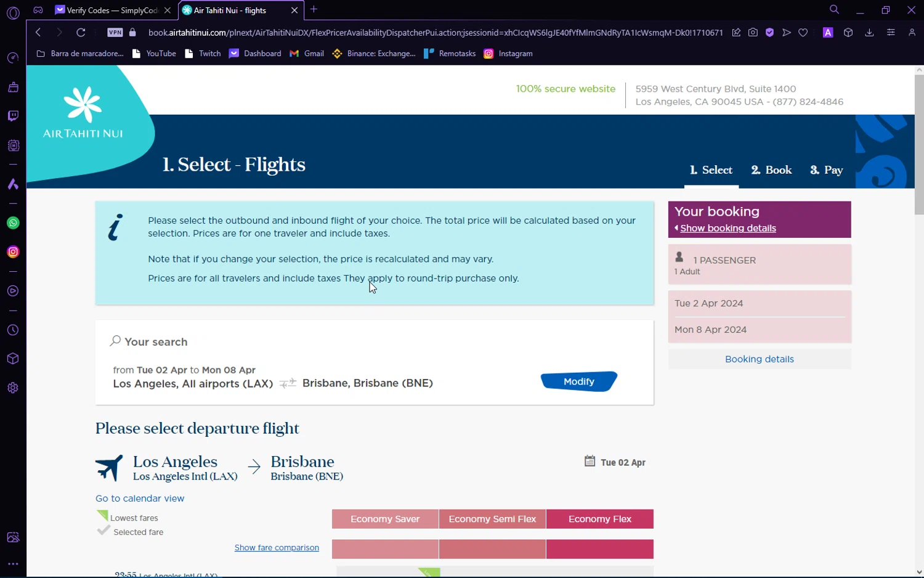This screenshot has height=578, width=924.
Task: Select step 1. Select
Action: [711, 170]
